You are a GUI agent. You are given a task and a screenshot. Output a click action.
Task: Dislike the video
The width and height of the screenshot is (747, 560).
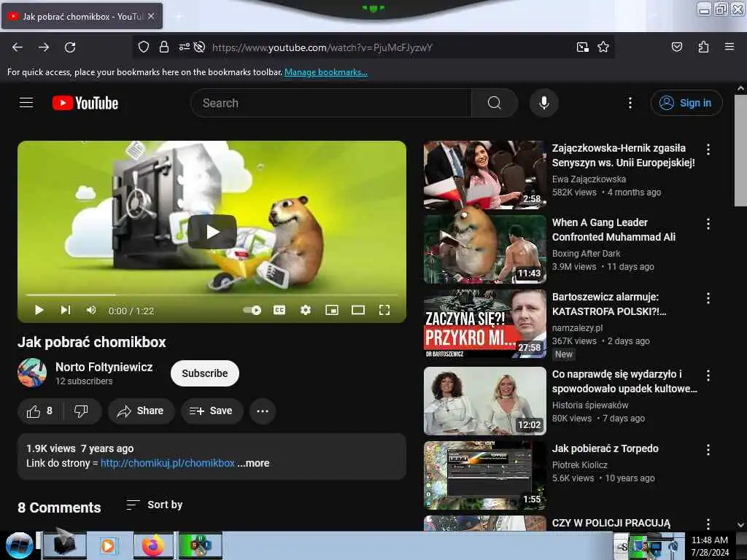(x=82, y=411)
